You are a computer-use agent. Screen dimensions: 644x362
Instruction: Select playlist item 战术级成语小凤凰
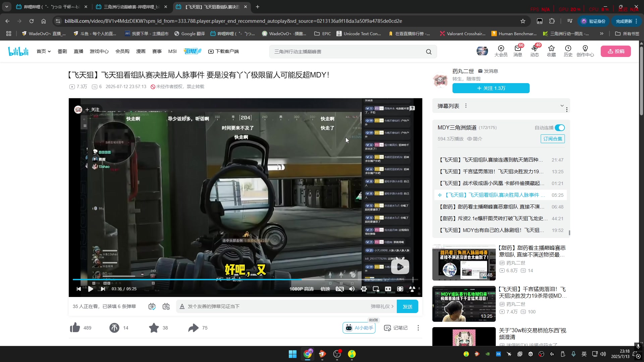click(x=501, y=183)
